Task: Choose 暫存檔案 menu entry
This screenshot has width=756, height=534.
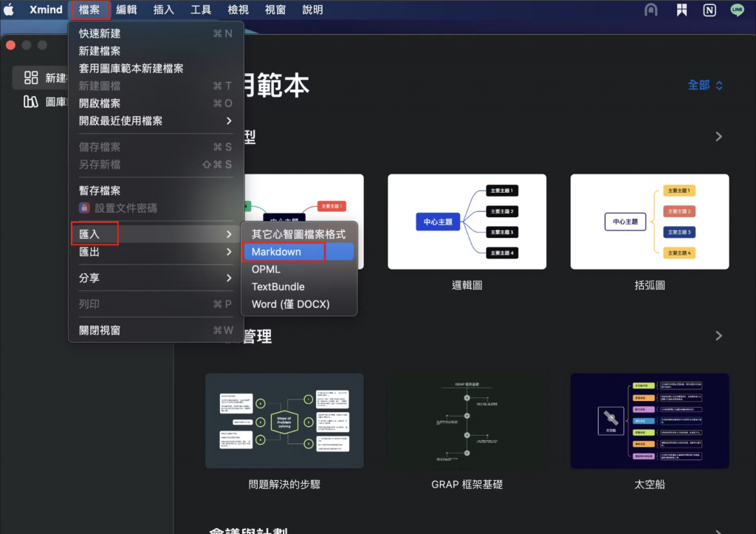Action: (156, 191)
